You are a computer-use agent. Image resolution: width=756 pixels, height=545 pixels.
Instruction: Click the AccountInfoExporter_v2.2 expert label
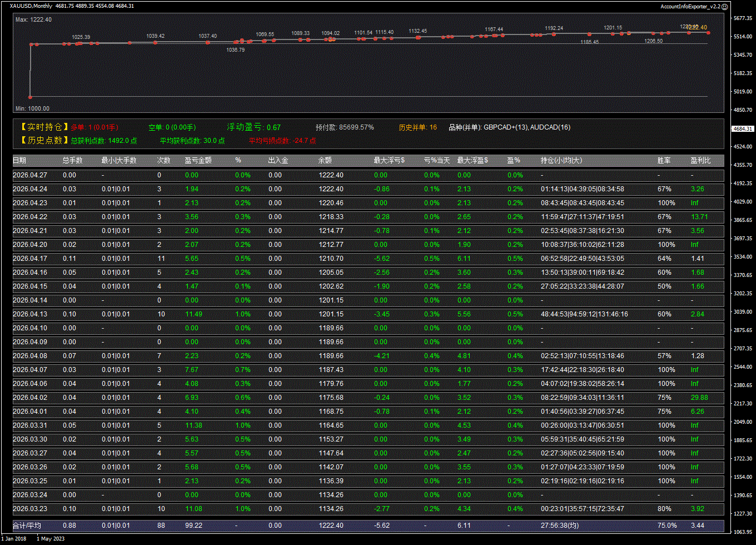tap(690, 6)
